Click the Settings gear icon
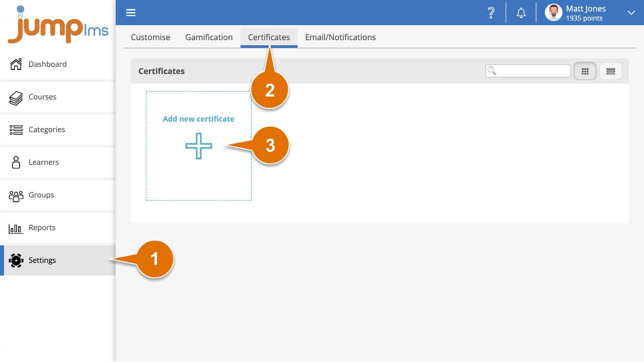644x362 pixels. point(16,260)
